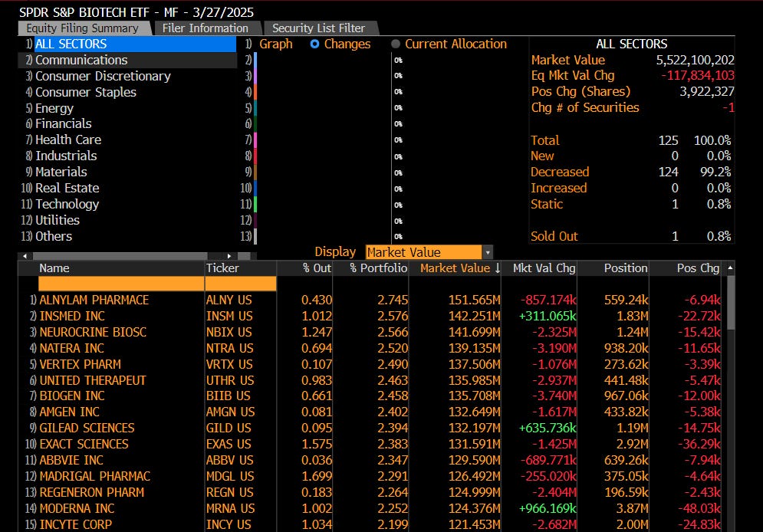This screenshot has height=532, width=763.
Task: Click the MRNA US ticker cell
Action: pyautogui.click(x=230, y=508)
